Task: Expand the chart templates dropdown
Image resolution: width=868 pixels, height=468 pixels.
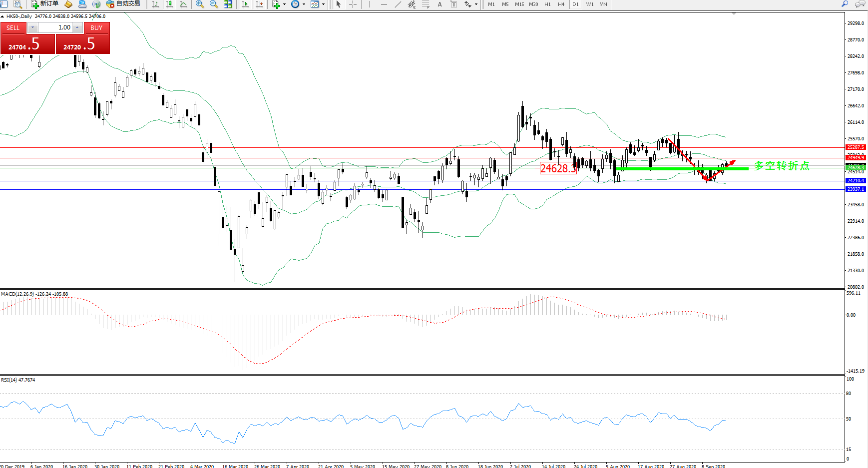Action: click(323, 4)
